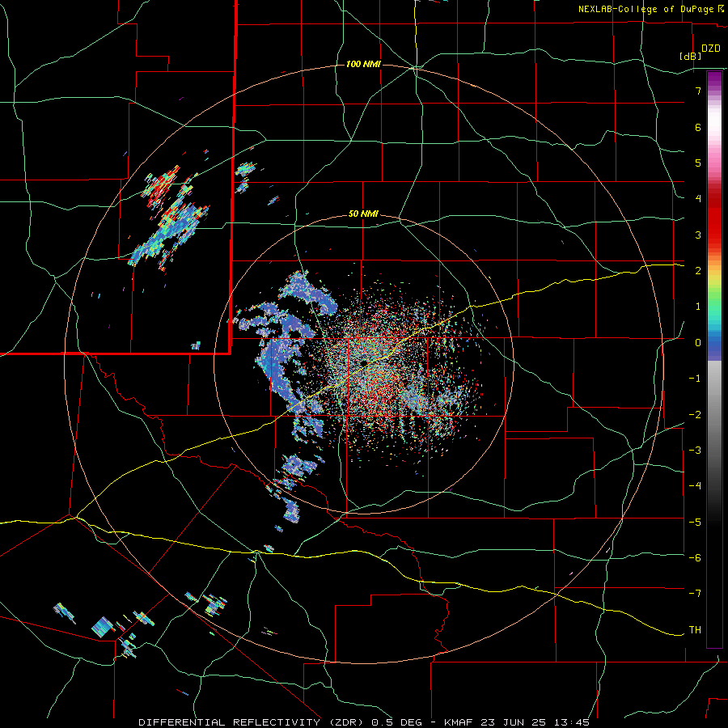Image resolution: width=728 pixels, height=728 pixels.
Task: Click the "7" value on color scale
Action: 698,91
